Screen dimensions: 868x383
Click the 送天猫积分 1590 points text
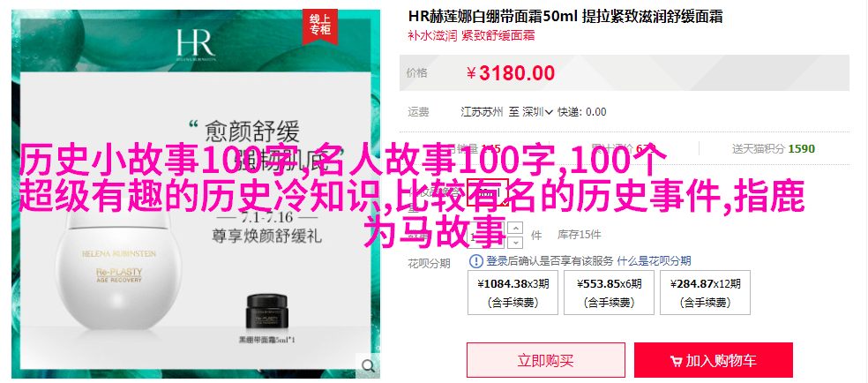pos(774,148)
